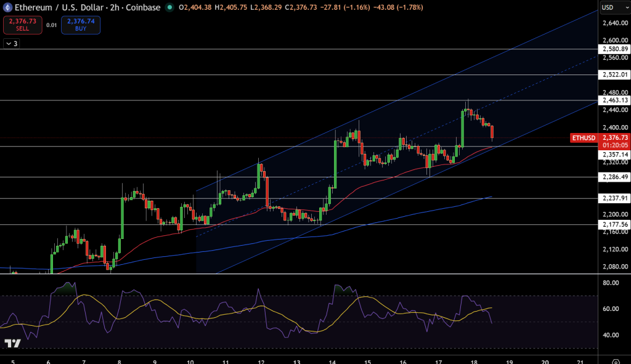Click the 2,463.13 label on the price scale
This screenshot has width=631, height=364.
pyautogui.click(x=614, y=100)
